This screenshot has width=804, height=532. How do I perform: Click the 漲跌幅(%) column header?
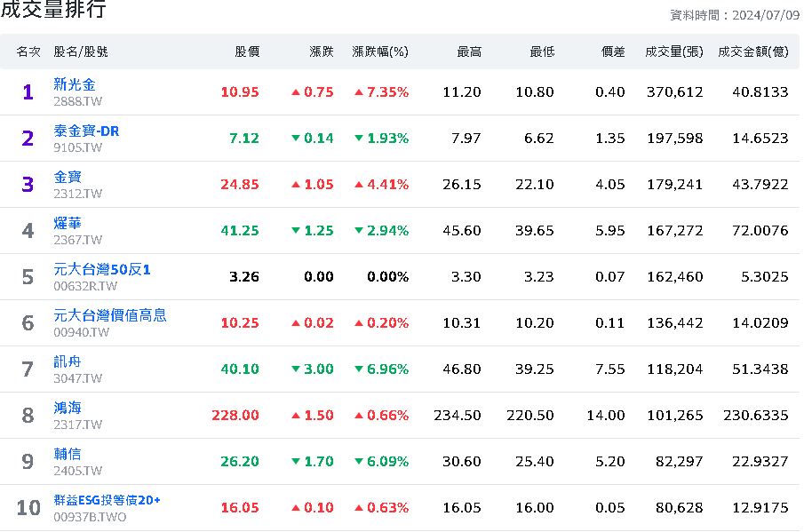380,52
